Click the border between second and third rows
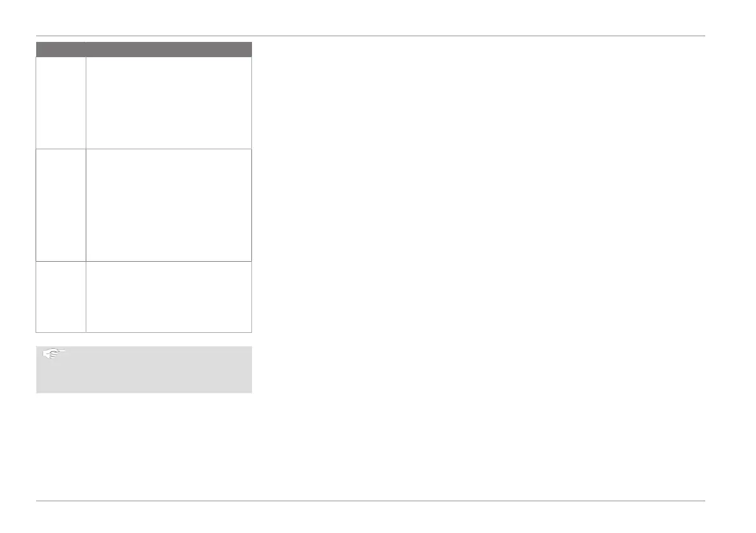 143,261
